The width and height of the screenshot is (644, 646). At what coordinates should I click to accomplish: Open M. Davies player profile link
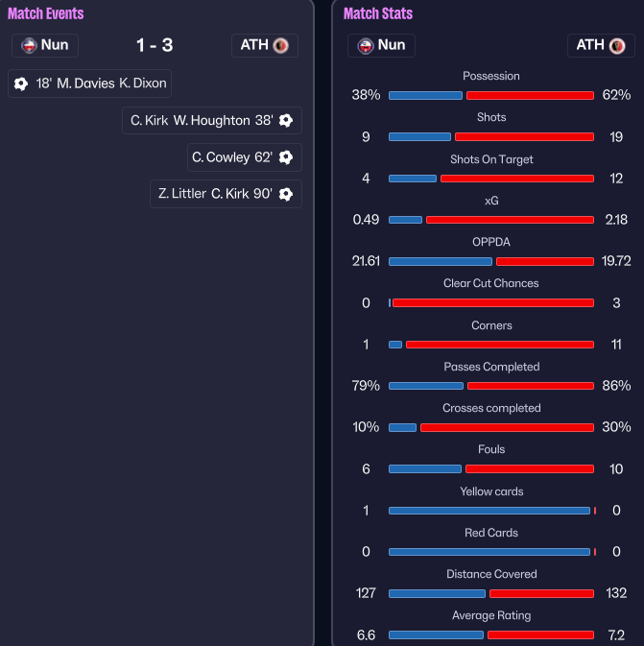click(x=85, y=84)
